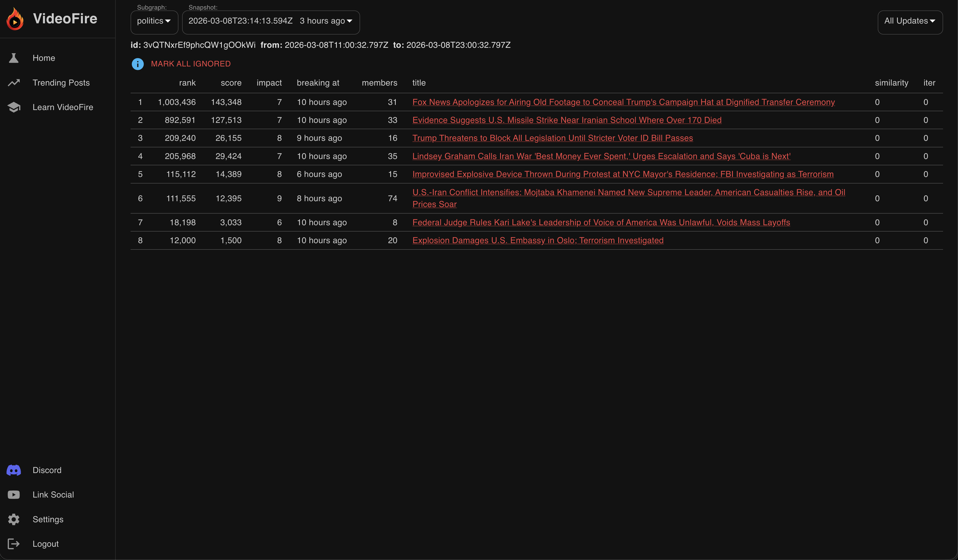
Task: Click score value 3,033
Action: tap(231, 222)
